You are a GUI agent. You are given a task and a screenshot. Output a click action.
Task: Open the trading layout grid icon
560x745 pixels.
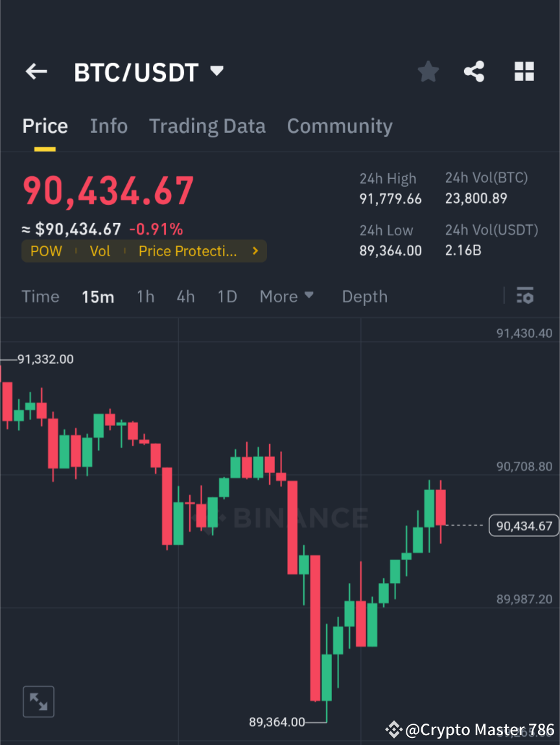point(524,71)
